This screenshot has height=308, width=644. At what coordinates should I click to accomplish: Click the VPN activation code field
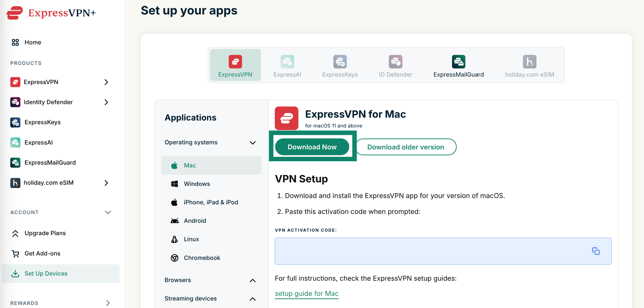(x=443, y=251)
